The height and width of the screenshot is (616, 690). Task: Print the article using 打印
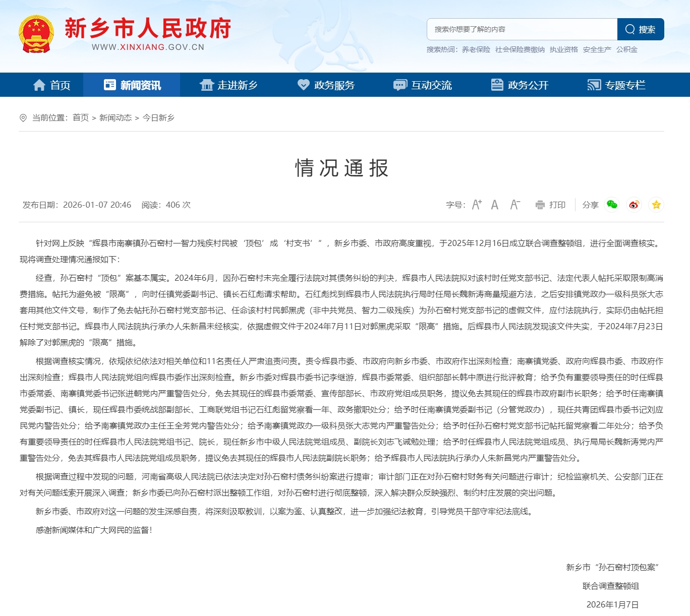(551, 205)
